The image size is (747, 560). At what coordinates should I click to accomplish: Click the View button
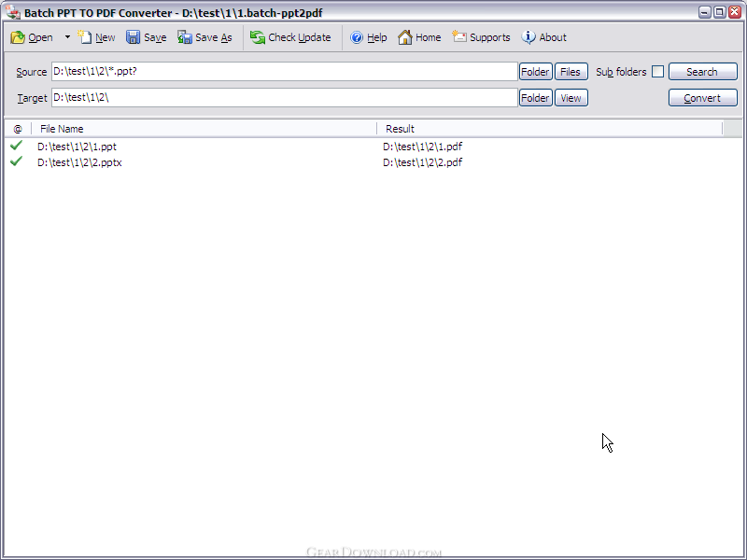571,98
